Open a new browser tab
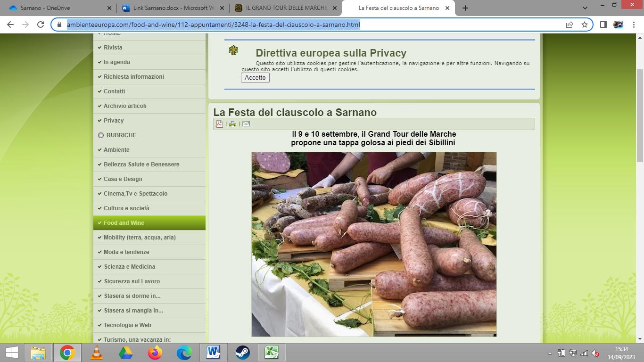Viewport: 644px width, 362px height. coord(465,8)
